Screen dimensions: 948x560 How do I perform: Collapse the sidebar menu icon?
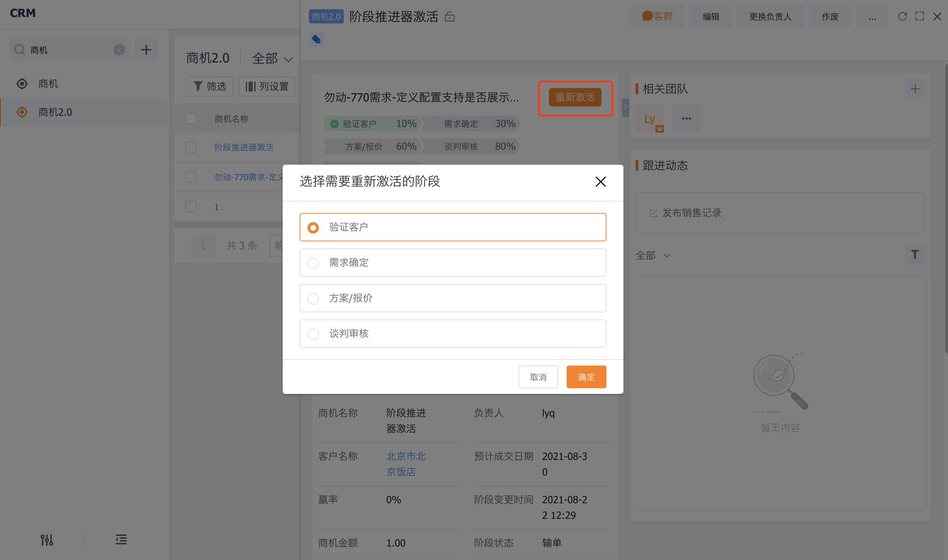point(121,540)
